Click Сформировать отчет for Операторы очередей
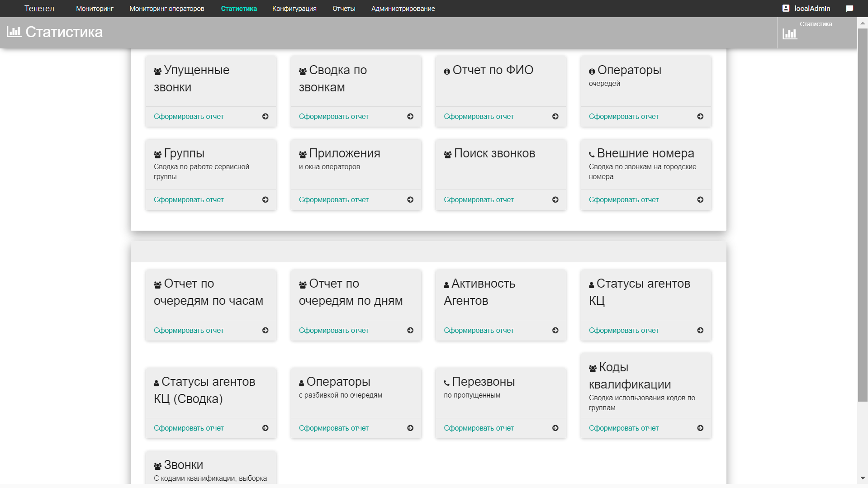The image size is (868, 488). click(624, 116)
